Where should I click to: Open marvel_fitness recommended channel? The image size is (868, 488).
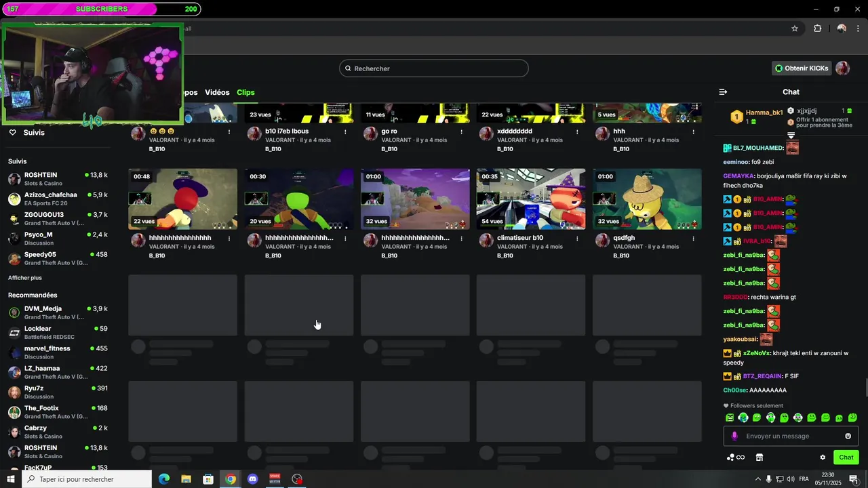pos(58,352)
